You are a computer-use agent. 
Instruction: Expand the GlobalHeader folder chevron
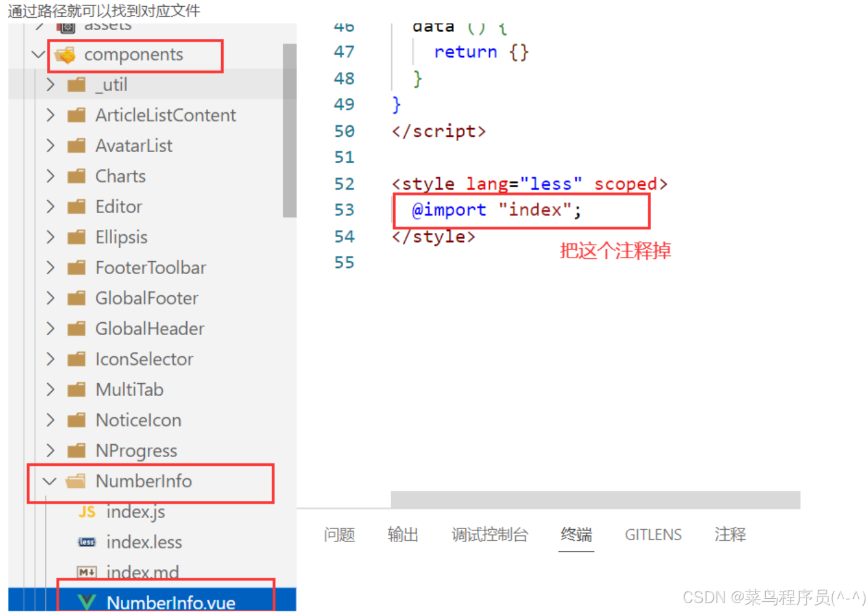[x=51, y=328]
